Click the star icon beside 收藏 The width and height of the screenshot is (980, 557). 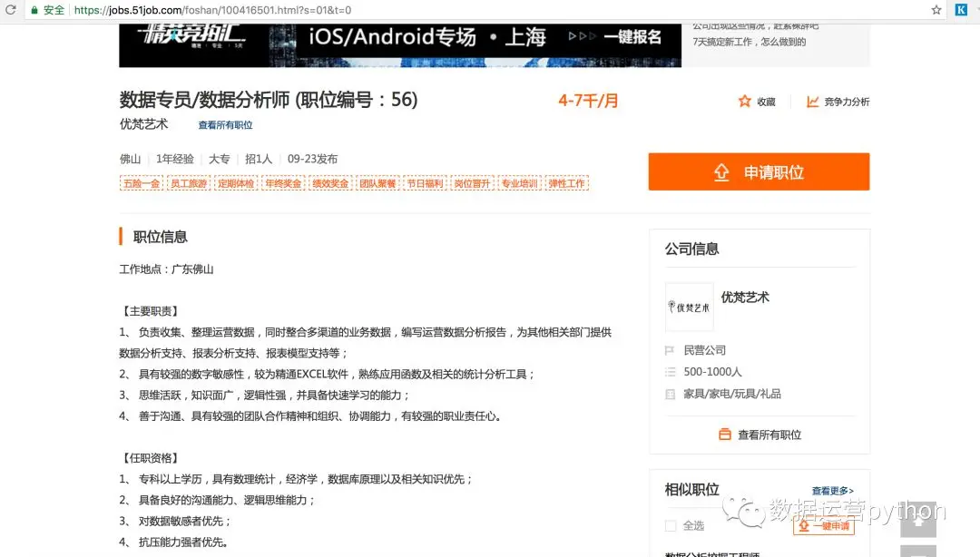click(744, 102)
